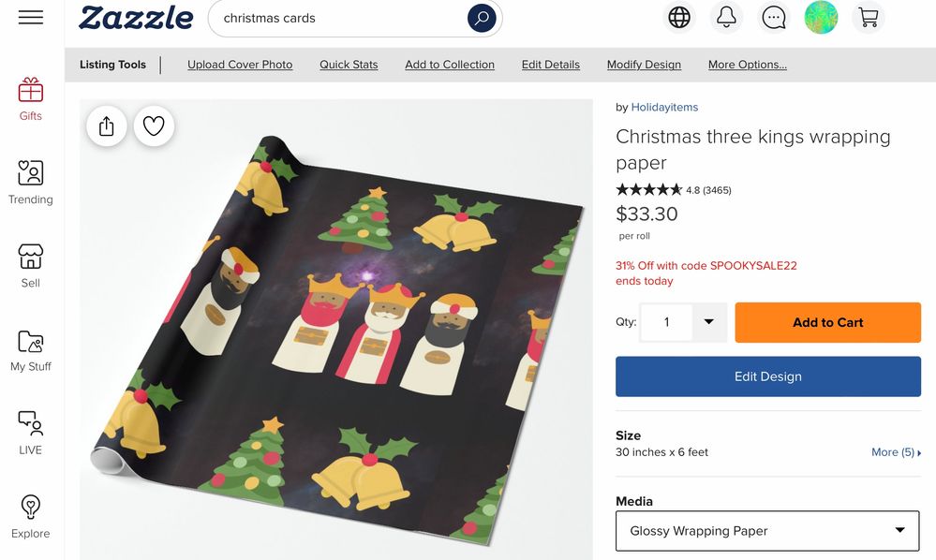Open the chat messages icon

click(x=774, y=17)
